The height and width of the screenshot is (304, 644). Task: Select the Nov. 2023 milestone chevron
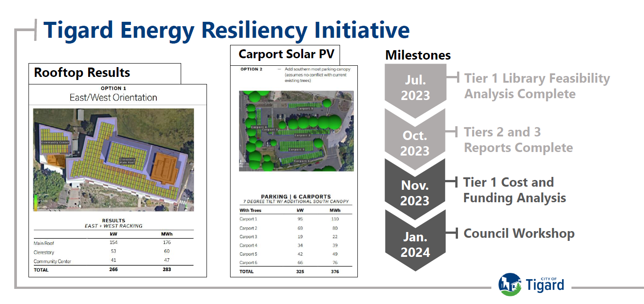click(x=415, y=192)
